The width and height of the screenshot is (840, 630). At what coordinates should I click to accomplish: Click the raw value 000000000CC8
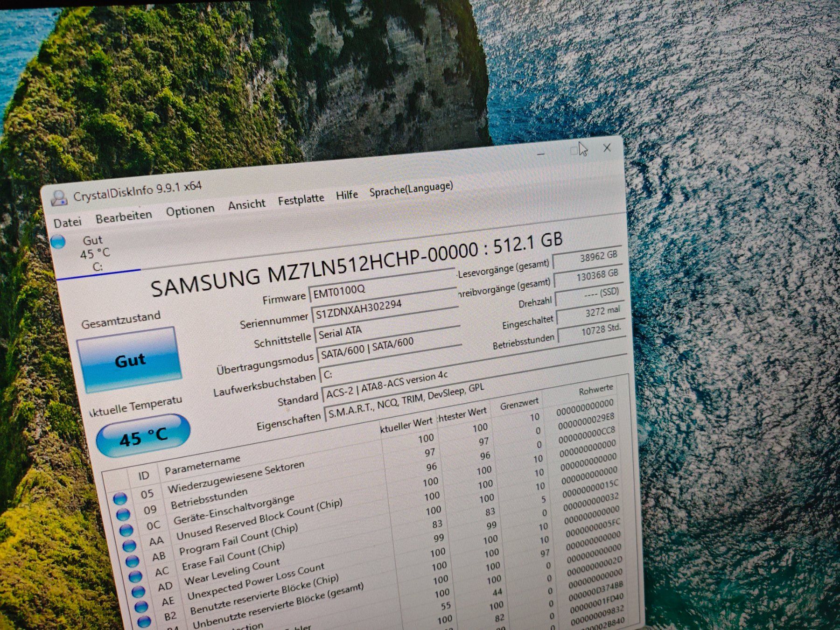(x=587, y=435)
